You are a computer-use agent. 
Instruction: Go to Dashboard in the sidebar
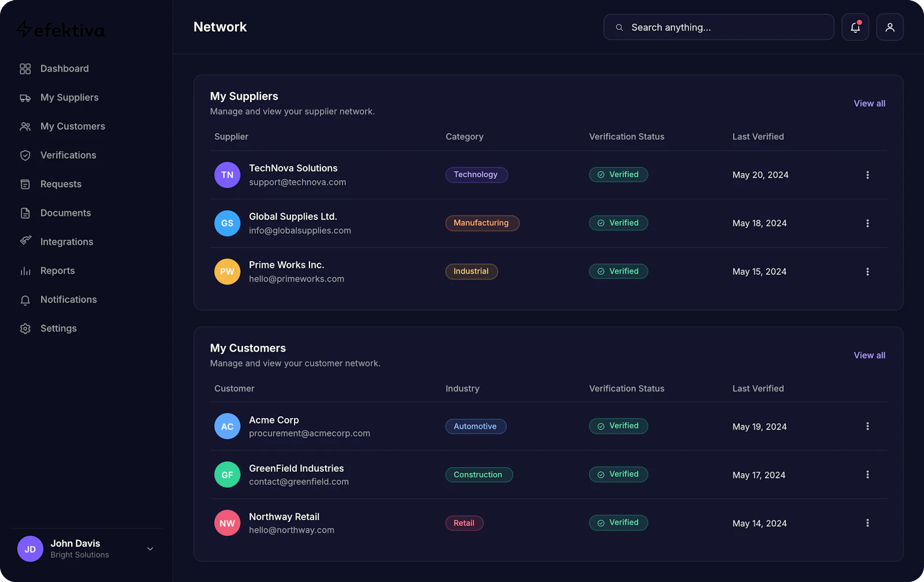[x=65, y=69]
